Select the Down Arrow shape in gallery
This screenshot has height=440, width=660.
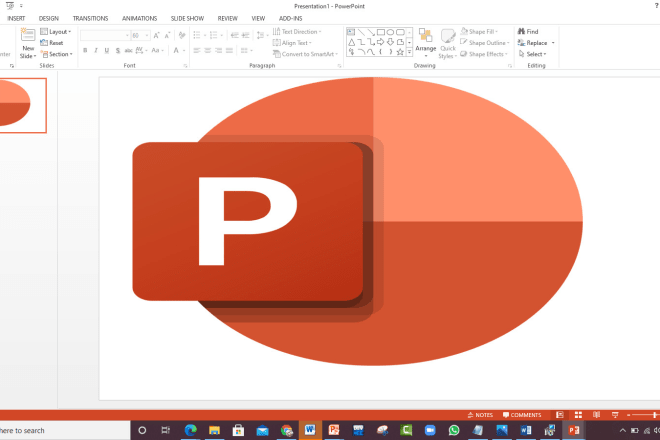(x=390, y=42)
